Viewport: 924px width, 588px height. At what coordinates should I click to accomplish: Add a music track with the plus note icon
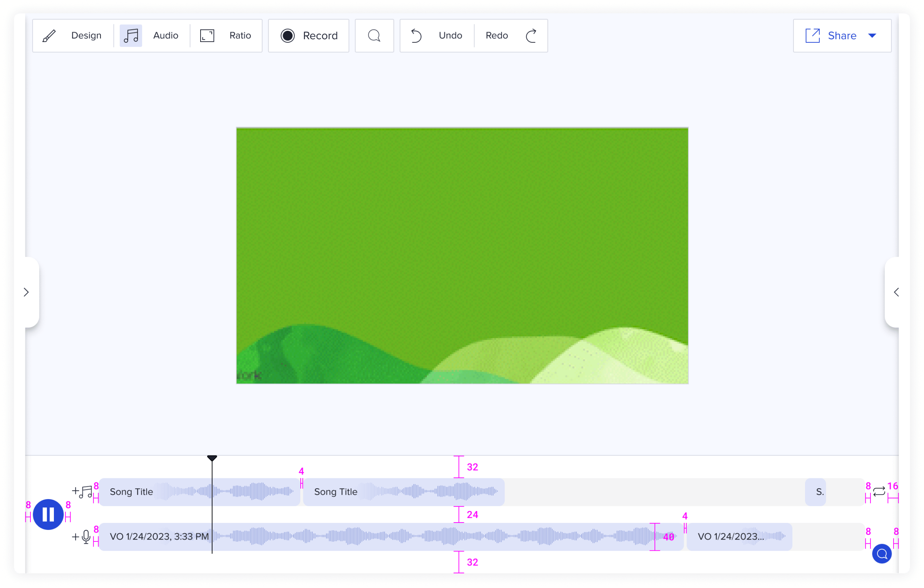coord(82,492)
